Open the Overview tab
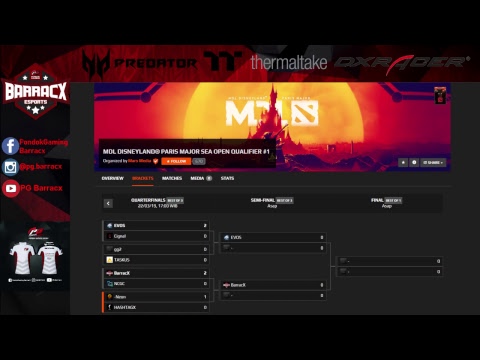The width and height of the screenshot is (480, 360). 113,178
